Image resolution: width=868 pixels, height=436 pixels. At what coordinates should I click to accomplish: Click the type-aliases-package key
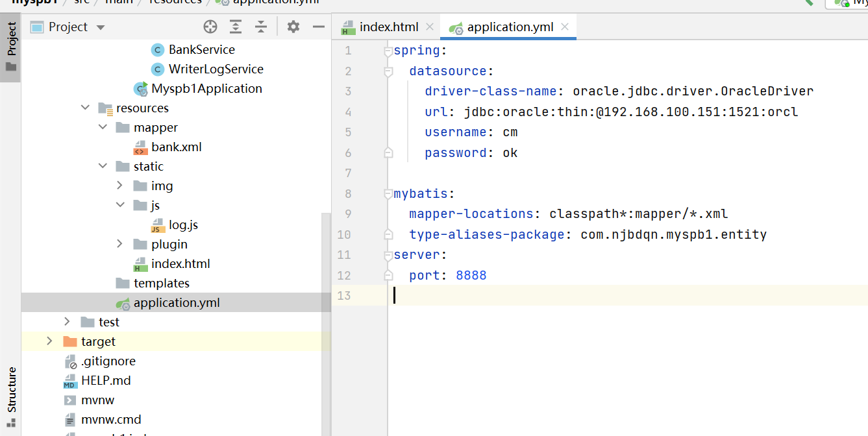487,234
